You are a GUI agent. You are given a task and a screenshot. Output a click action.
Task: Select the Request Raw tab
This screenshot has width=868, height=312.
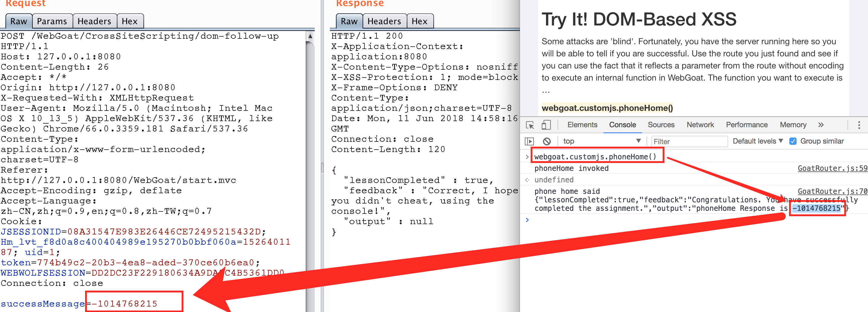pyautogui.click(x=18, y=21)
